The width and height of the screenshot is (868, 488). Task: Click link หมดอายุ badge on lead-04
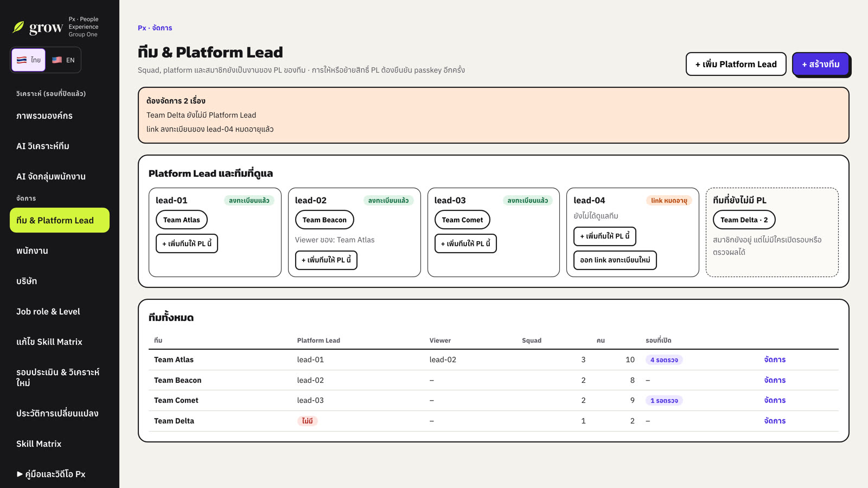point(669,201)
